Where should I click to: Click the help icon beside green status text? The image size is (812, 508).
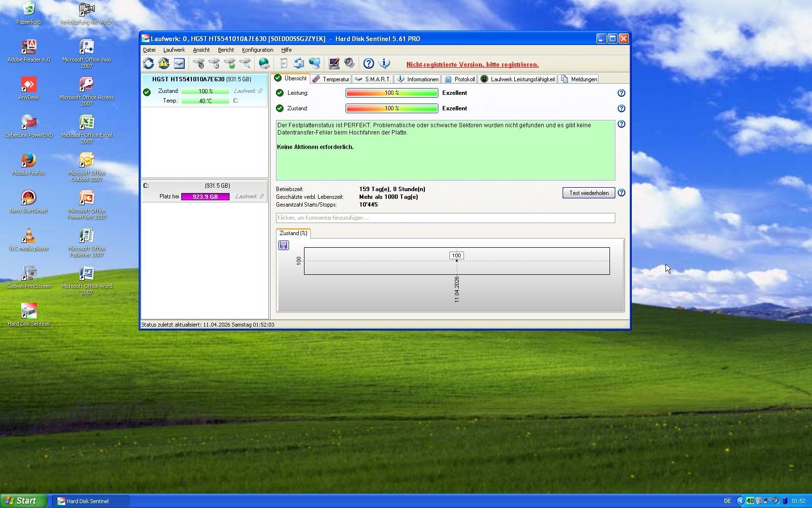point(622,124)
